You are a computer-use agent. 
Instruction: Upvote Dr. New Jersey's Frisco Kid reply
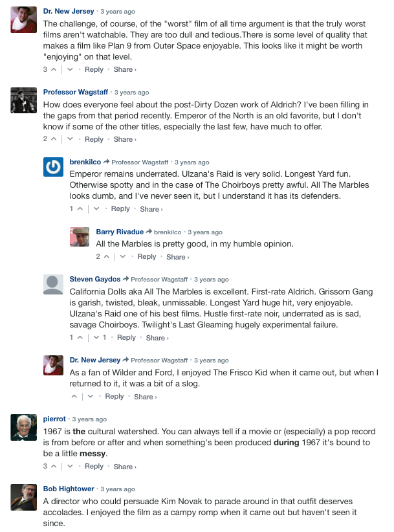tap(74, 397)
